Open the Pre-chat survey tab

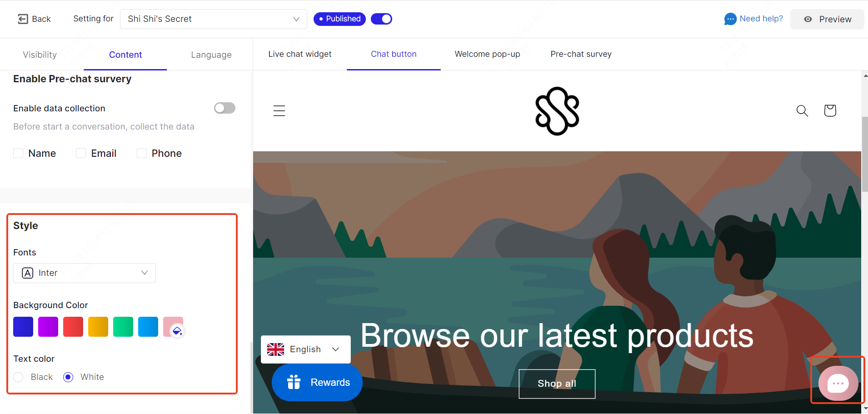pyautogui.click(x=581, y=54)
